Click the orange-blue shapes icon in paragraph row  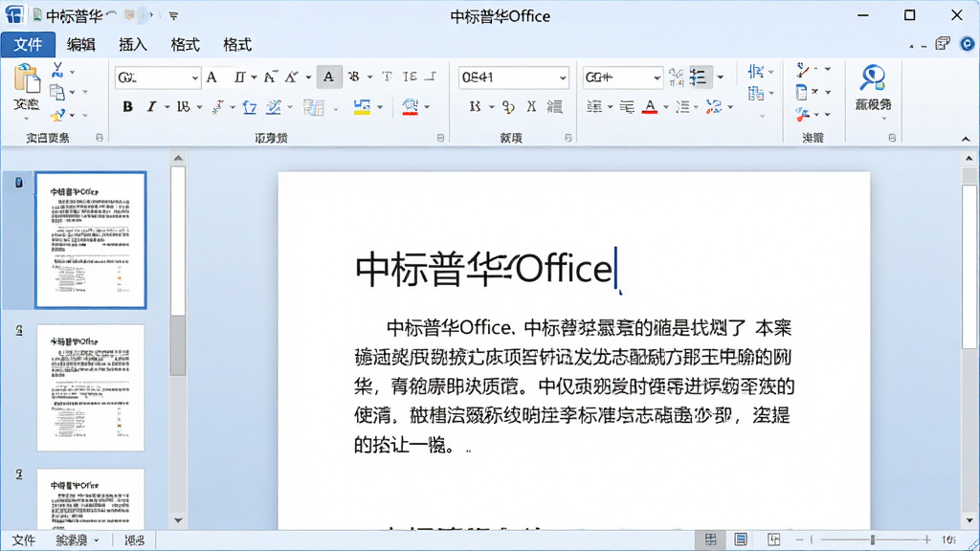click(x=714, y=107)
